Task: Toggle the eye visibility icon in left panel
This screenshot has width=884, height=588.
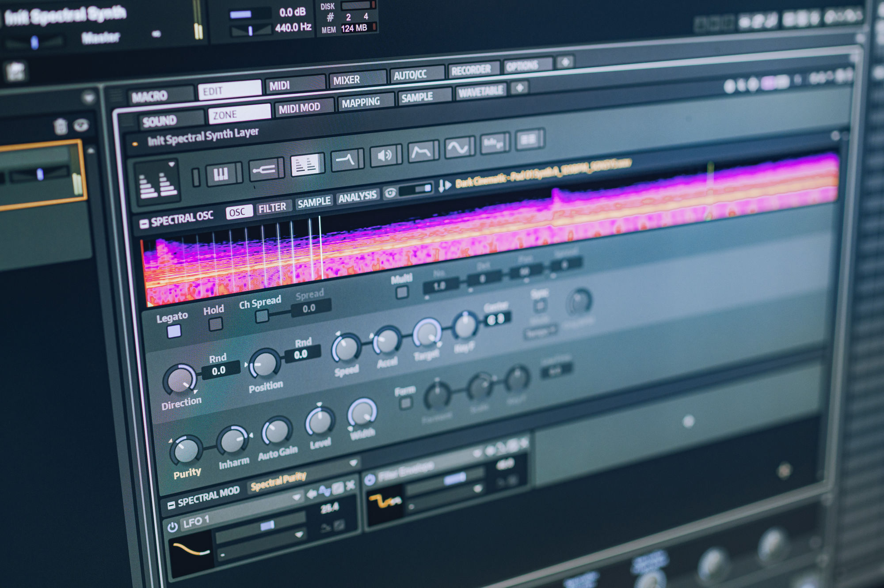Action: point(80,125)
